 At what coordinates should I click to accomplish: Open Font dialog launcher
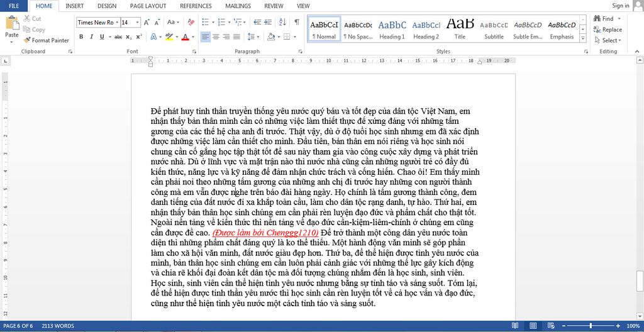click(194, 52)
